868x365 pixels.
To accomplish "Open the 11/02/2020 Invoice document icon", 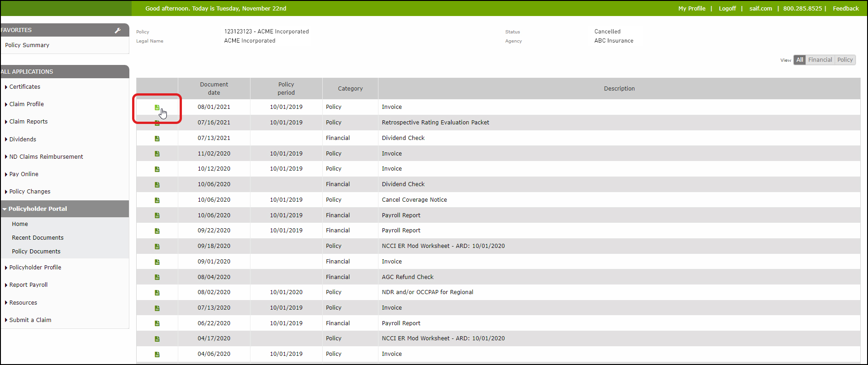I will (x=157, y=154).
